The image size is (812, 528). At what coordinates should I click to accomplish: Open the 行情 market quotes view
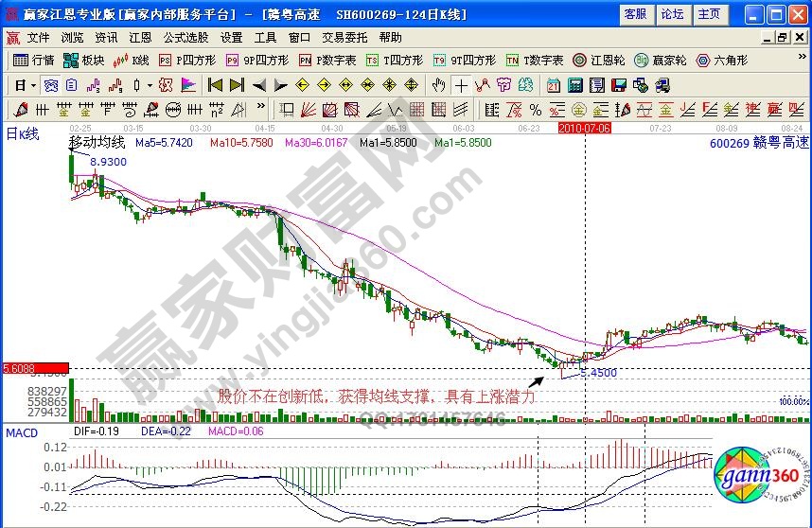click(35, 60)
